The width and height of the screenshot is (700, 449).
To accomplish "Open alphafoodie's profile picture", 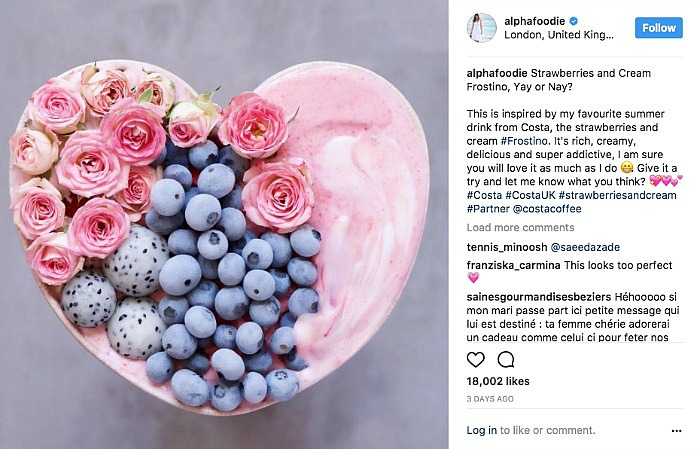I will tap(481, 28).
